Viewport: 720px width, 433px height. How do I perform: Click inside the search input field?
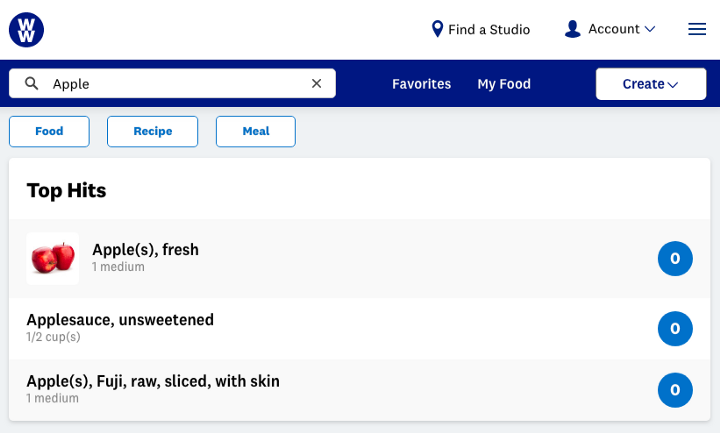point(180,84)
